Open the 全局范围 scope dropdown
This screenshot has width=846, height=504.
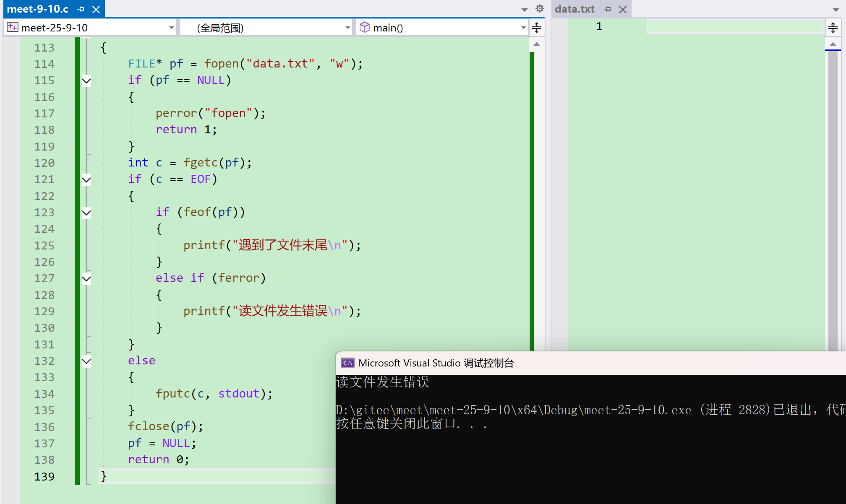[347, 28]
